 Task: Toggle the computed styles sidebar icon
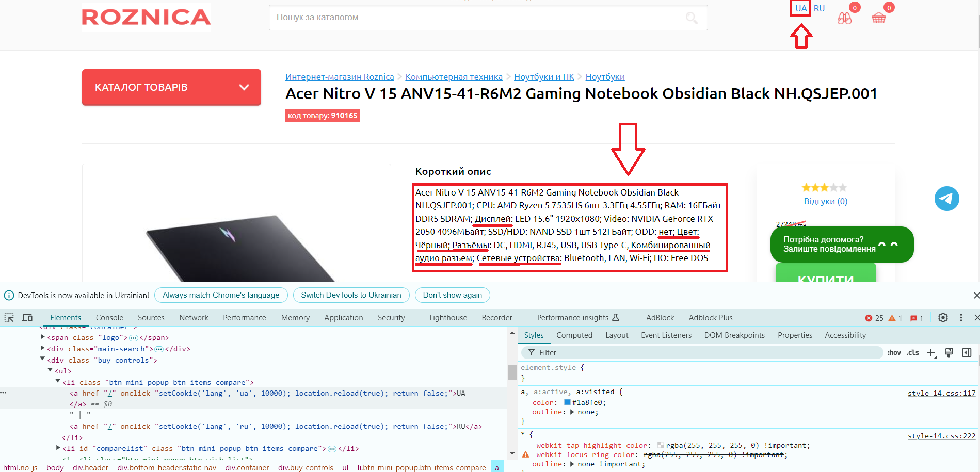[x=967, y=353]
